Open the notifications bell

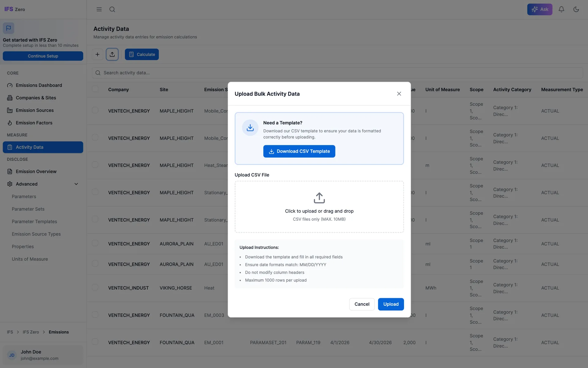coord(561,9)
